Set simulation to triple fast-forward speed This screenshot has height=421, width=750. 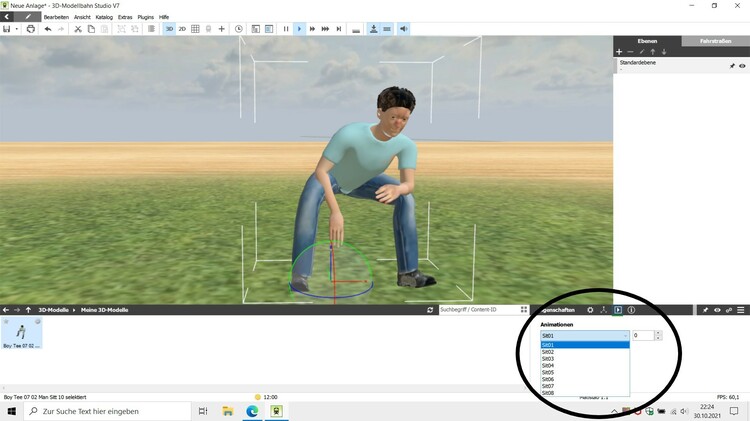325,29
